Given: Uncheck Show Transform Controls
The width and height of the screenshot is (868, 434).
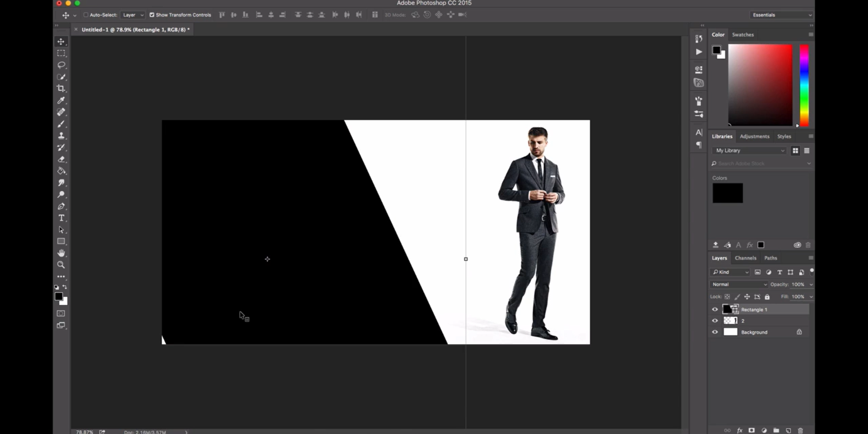Looking at the screenshot, I should 152,15.
